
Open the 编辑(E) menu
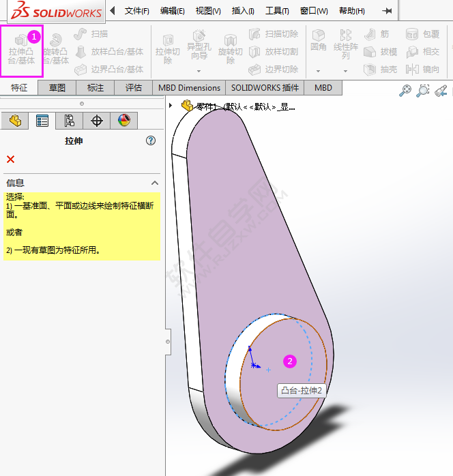tap(172, 11)
